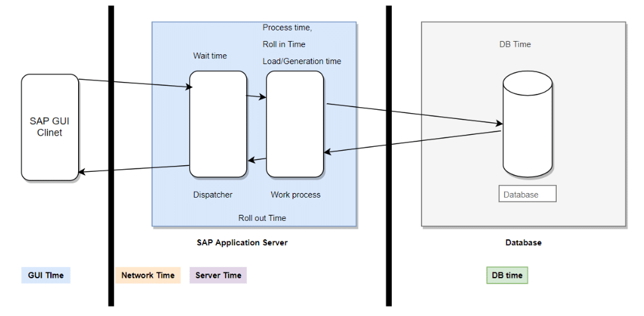The width and height of the screenshot is (644, 316).
Task: Click the purple Server Time legend box
Action: coord(218,275)
